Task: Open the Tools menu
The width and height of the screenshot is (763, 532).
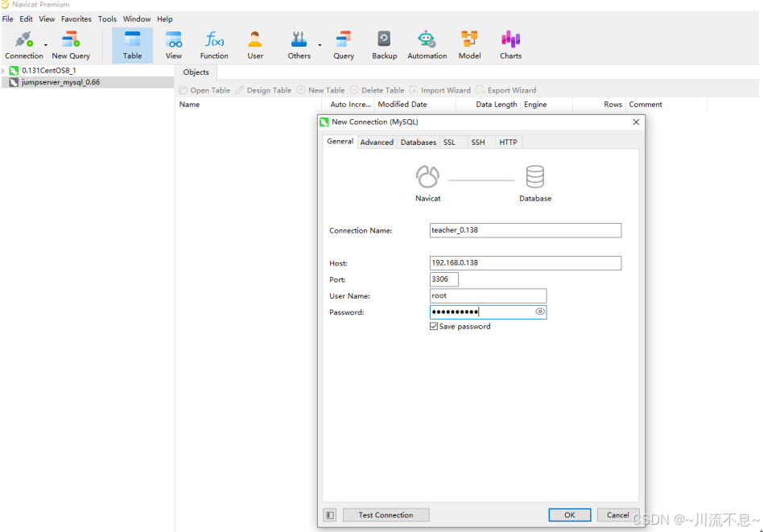Action: point(107,19)
